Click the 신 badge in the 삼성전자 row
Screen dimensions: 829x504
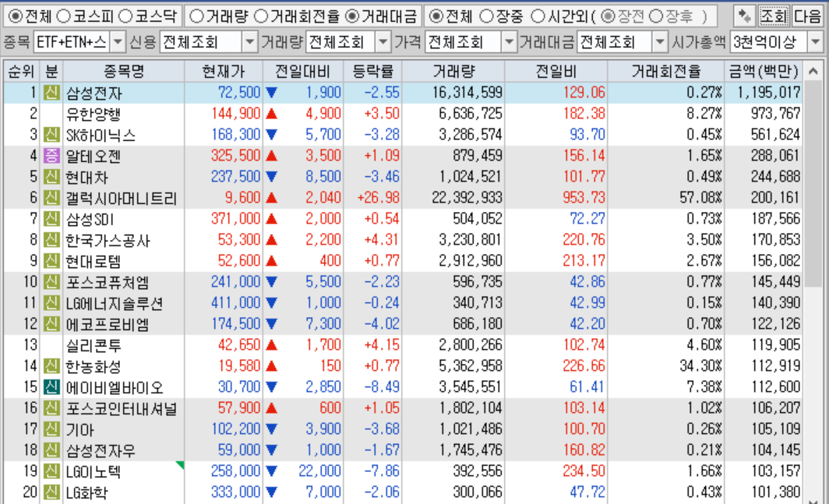[x=51, y=93]
